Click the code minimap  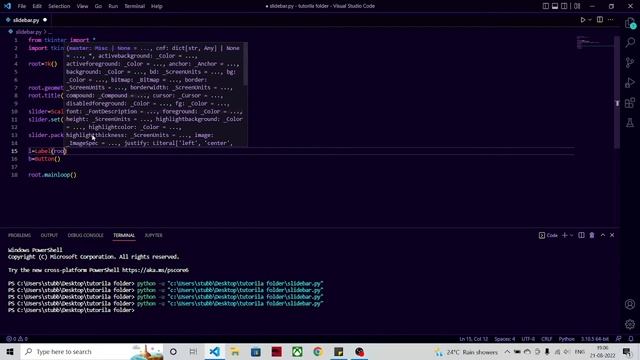point(594,42)
